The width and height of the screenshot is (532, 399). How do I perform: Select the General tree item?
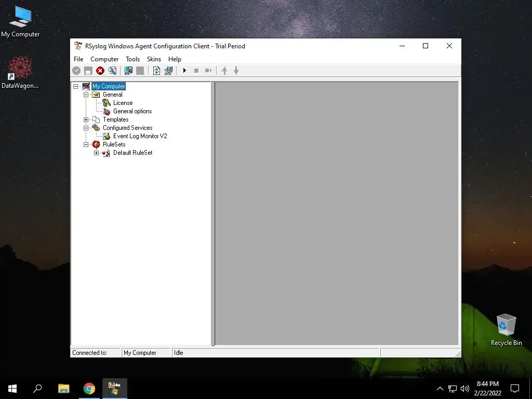coord(113,95)
